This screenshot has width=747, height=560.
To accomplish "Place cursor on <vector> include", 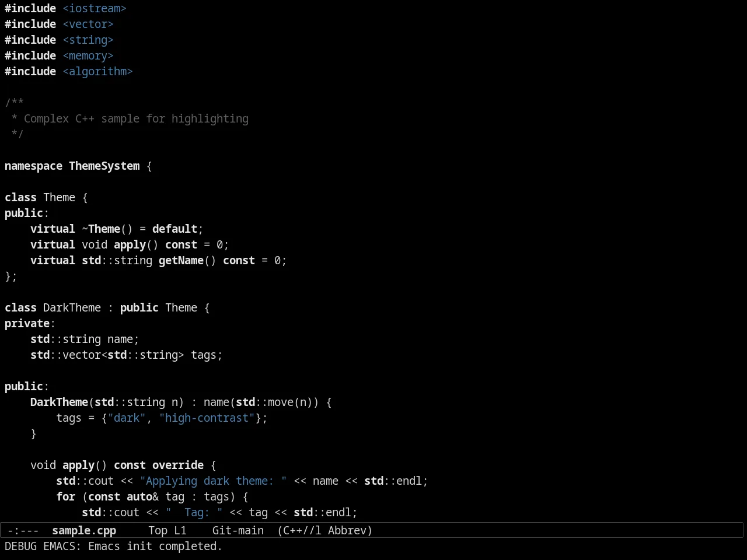I will pos(88,24).
